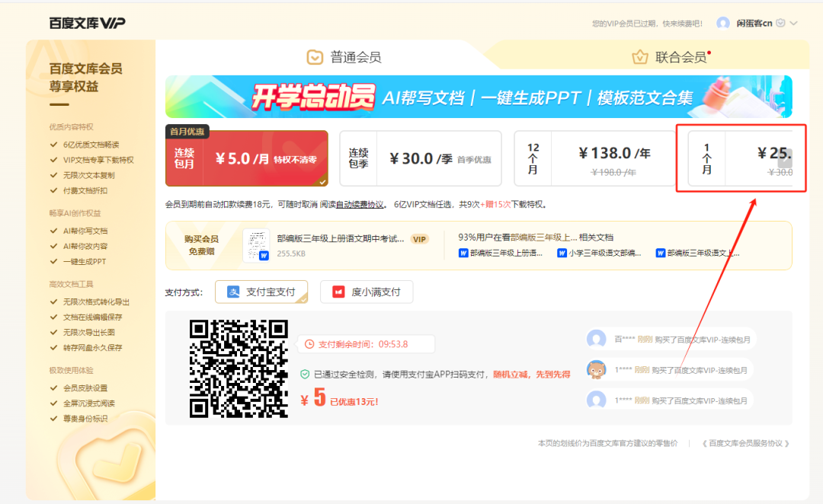823x504 pixels.
Task: Open the document thumbnail in 购买会员免费赠
Action: pyautogui.click(x=256, y=245)
